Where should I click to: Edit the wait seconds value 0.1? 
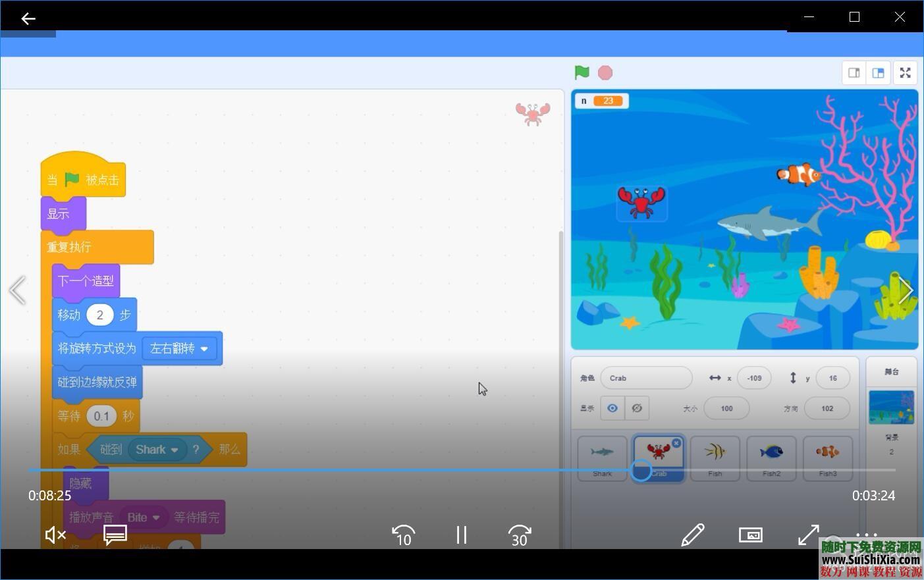(x=101, y=416)
